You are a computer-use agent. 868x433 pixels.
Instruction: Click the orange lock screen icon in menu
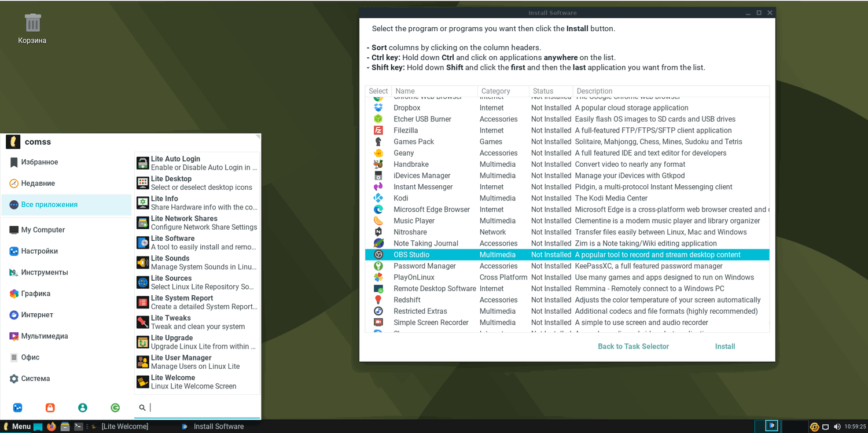point(50,408)
